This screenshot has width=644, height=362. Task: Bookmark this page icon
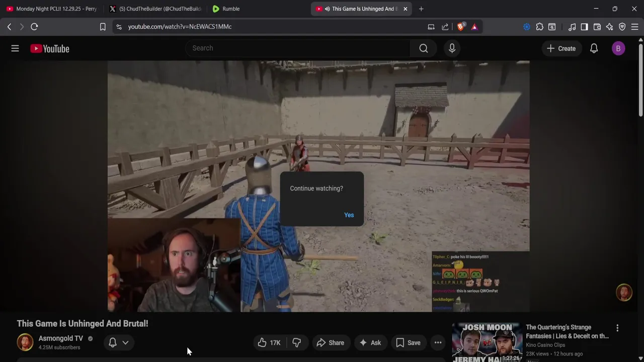coord(103,27)
